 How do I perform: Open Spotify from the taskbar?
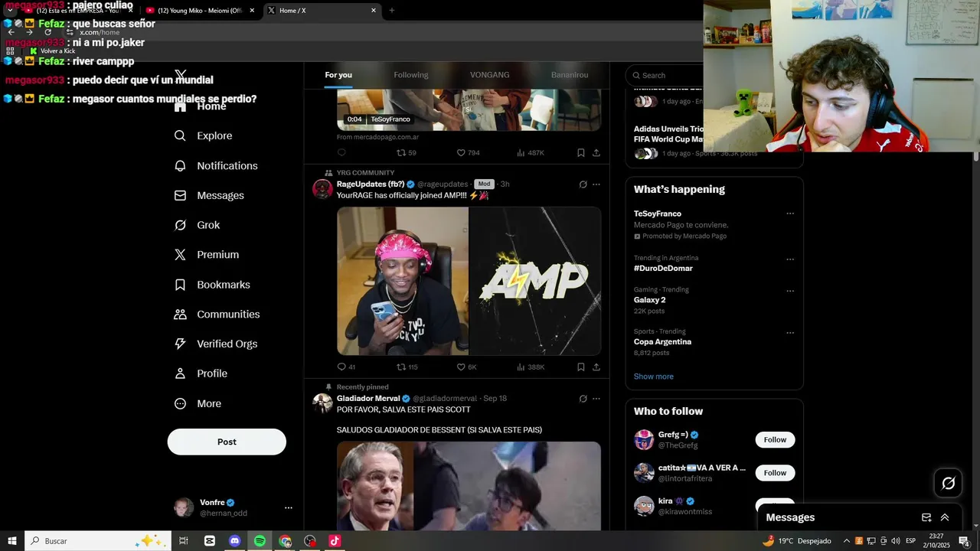(x=260, y=540)
